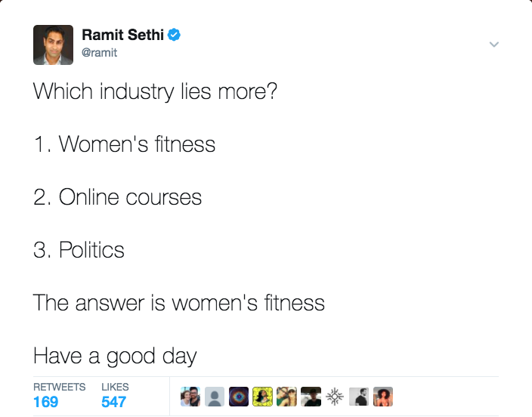Open the sunglasses and cap selfie avatar
The height and width of the screenshot is (417, 532).
(x=286, y=397)
